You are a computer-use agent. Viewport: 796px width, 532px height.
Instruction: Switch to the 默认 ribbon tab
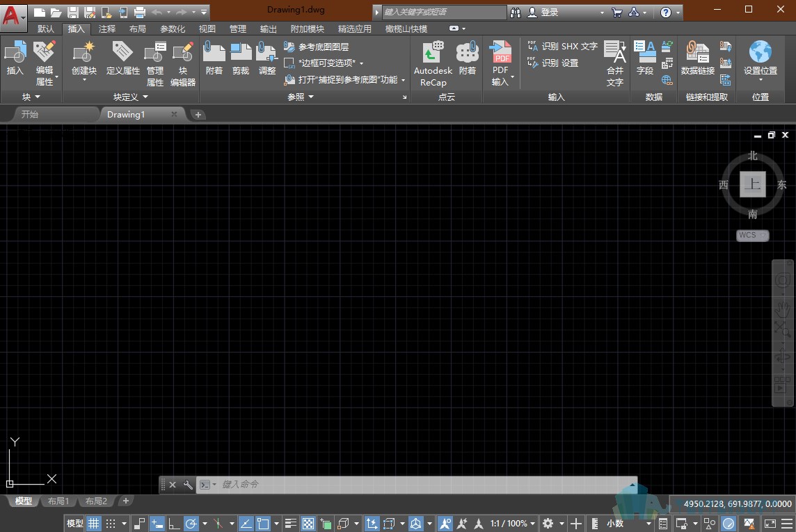coord(45,29)
